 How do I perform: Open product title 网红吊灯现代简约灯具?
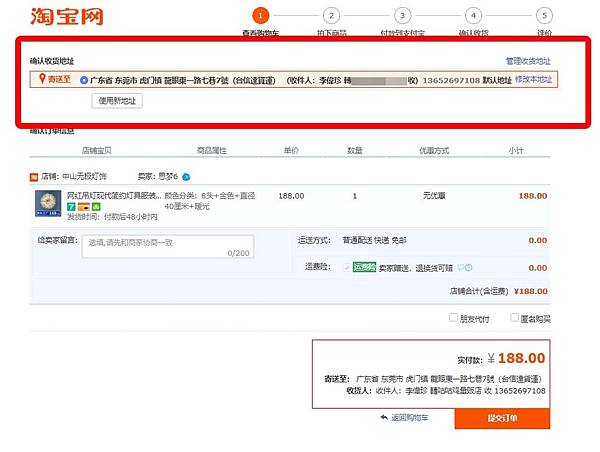tap(114, 196)
